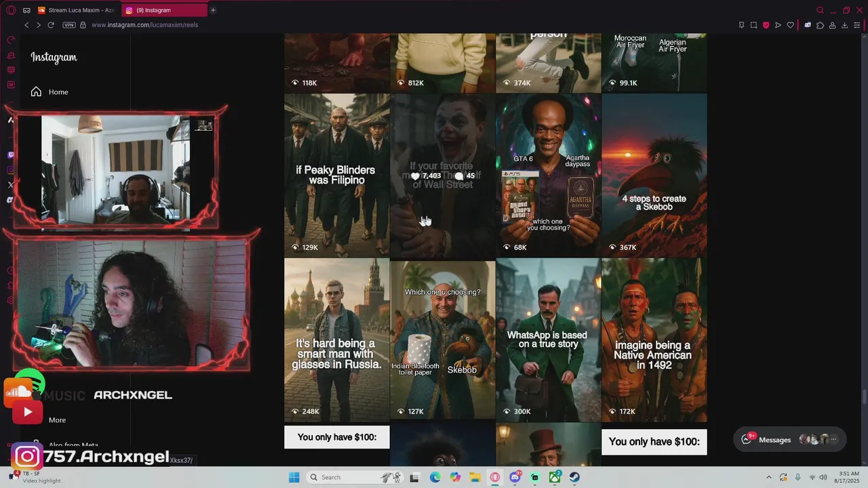Switch to the Stream Luca Maxim tab

click(76, 10)
